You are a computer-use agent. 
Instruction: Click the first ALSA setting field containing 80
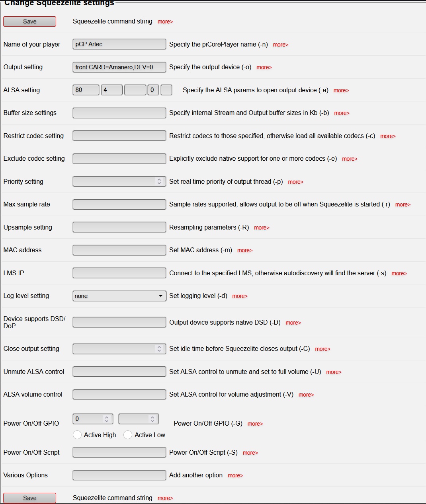[x=86, y=90]
